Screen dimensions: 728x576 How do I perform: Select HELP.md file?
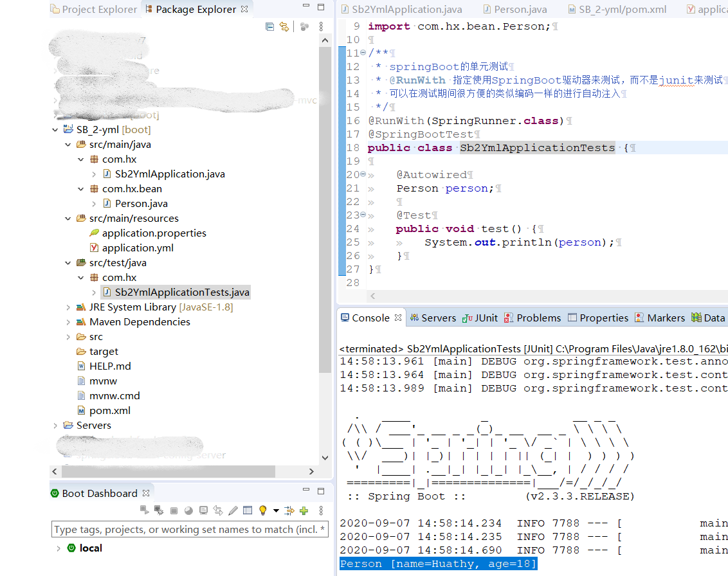(x=104, y=366)
